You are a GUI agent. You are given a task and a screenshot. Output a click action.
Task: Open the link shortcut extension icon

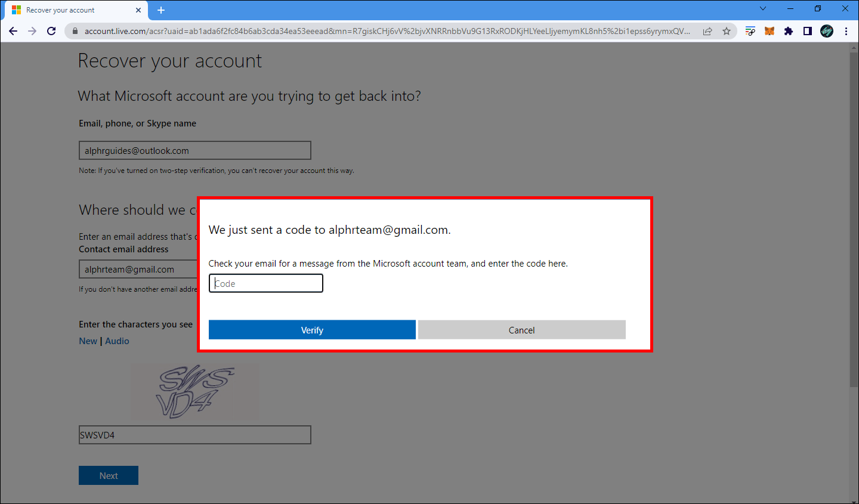point(750,31)
